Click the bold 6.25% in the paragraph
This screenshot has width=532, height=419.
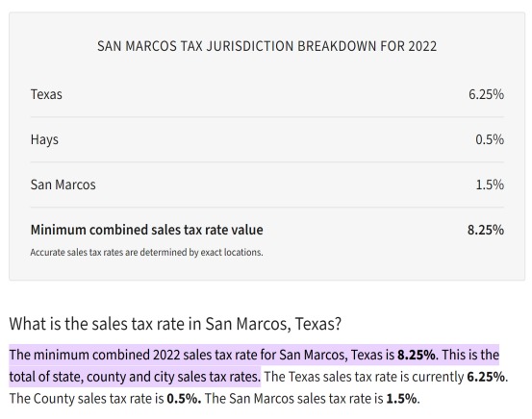[x=486, y=377]
